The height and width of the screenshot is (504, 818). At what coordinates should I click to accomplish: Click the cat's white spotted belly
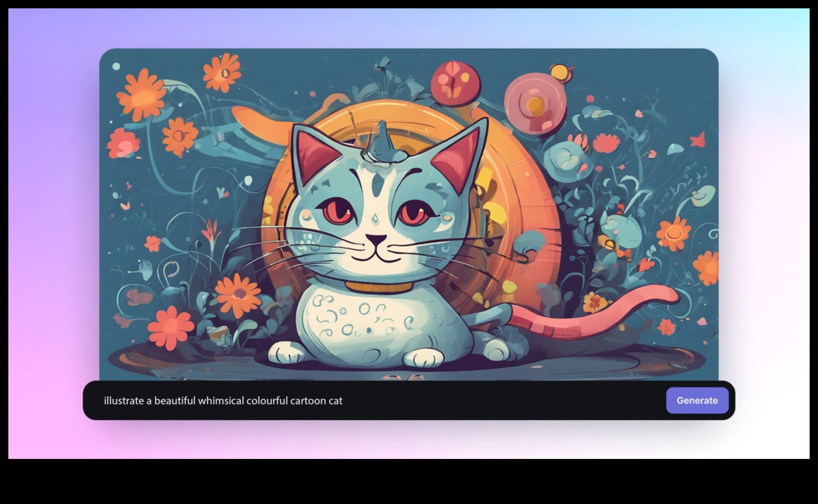367,319
